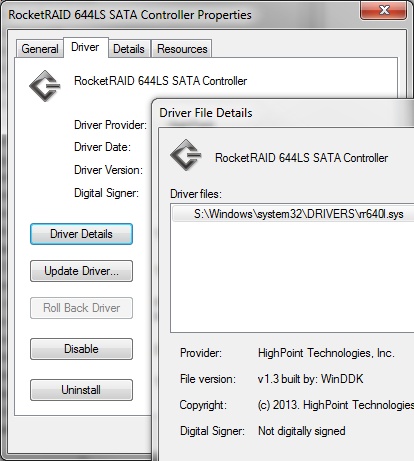Click the device name text in Driver File Details
The height and width of the screenshot is (461, 414).
301,158
